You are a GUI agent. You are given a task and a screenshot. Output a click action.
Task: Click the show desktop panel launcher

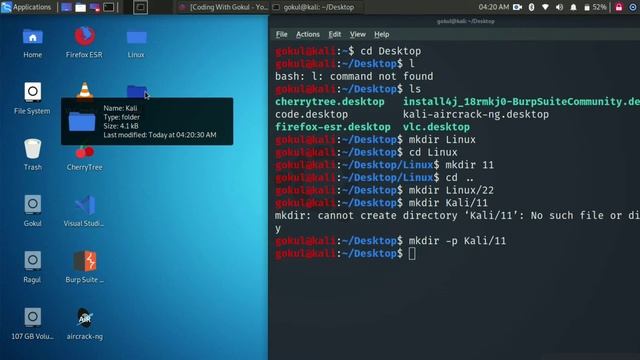(x=66, y=7)
